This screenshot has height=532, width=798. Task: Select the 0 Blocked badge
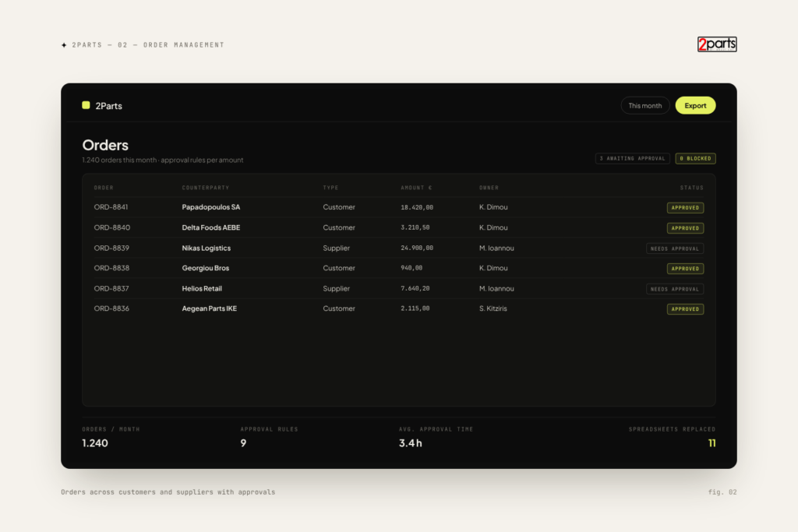(695, 158)
